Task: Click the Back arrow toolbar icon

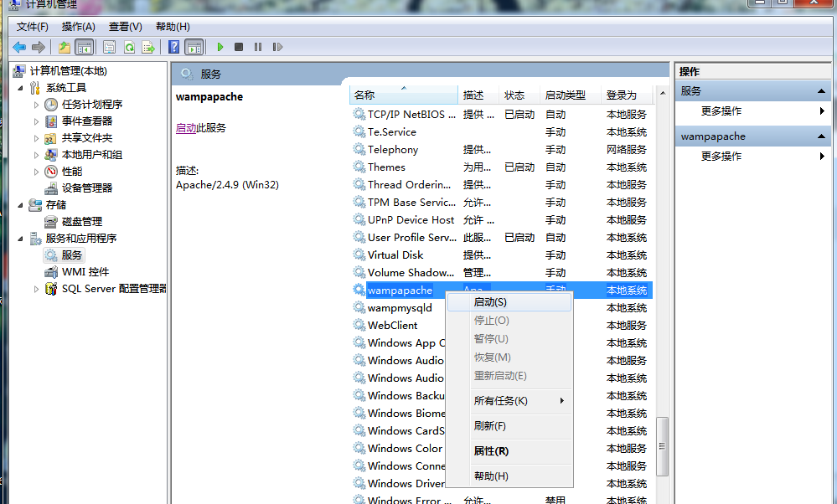Action: coord(19,48)
